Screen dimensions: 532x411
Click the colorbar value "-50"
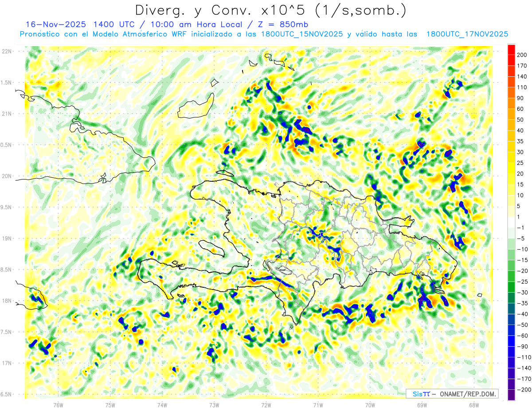(x=523, y=325)
